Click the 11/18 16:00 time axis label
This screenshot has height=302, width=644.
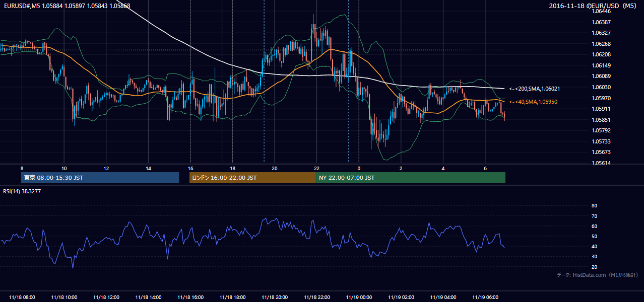190,297
